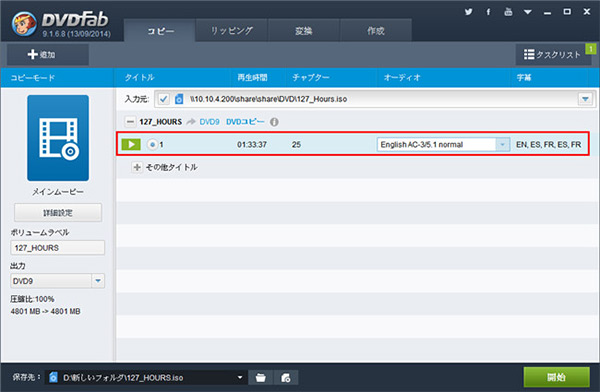The width and height of the screenshot is (600, 392).
Task: Open the DVD9 output dropdown
Action: (57, 281)
